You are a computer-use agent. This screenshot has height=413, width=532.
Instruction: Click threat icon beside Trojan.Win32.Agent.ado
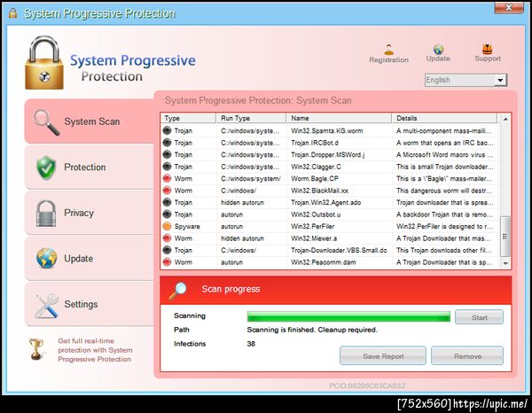167,202
